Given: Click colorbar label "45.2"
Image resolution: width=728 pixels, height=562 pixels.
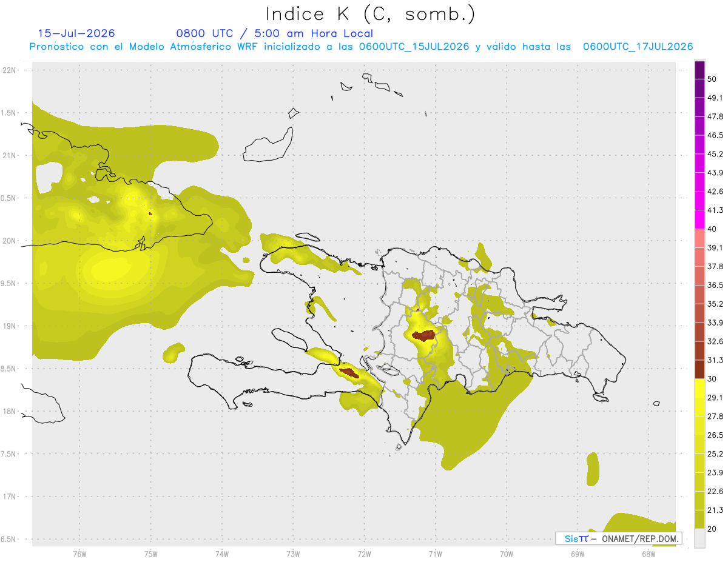Looking at the screenshot, I should pyautogui.click(x=715, y=154).
